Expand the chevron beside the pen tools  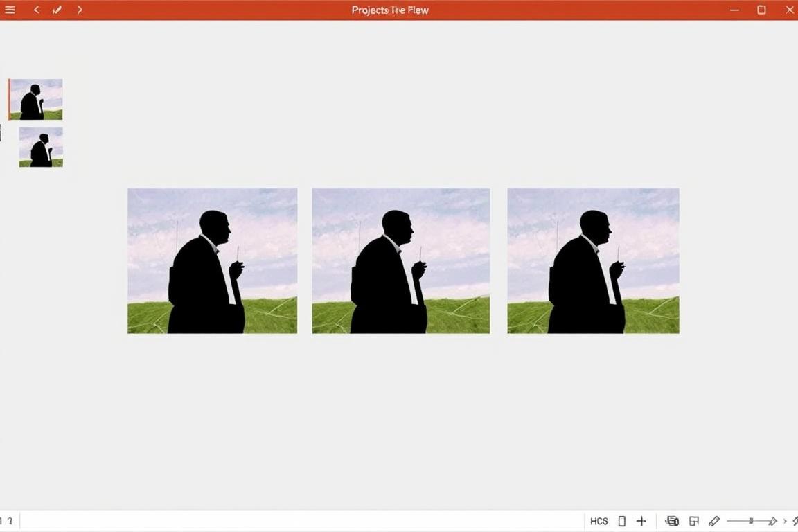785,520
